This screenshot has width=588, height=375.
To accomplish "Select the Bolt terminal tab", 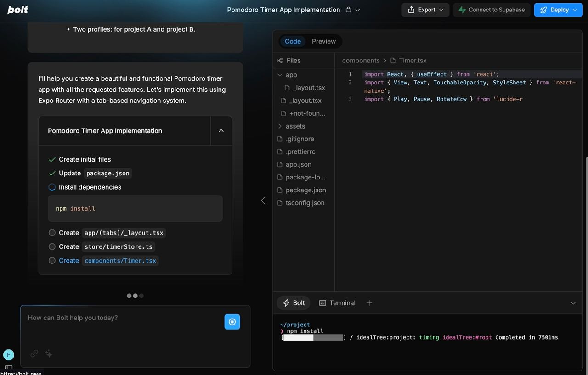I will tap(294, 303).
